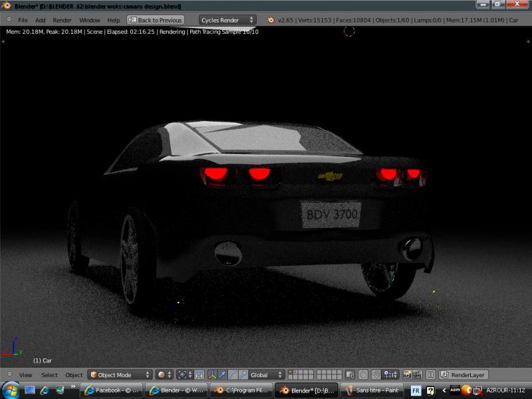Click the Lamps:0/0 stat text
This screenshot has width=532, height=399.
click(x=428, y=20)
